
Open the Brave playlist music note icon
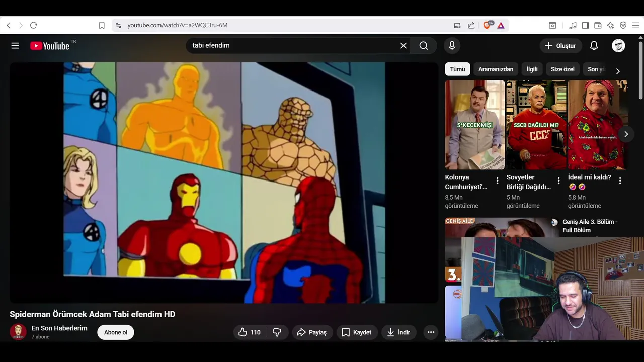(573, 25)
